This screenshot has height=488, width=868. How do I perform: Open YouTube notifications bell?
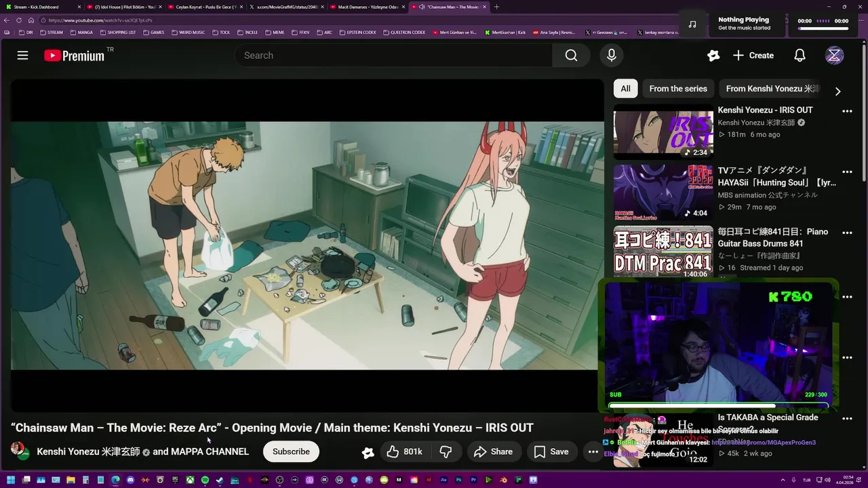pyautogui.click(x=800, y=56)
